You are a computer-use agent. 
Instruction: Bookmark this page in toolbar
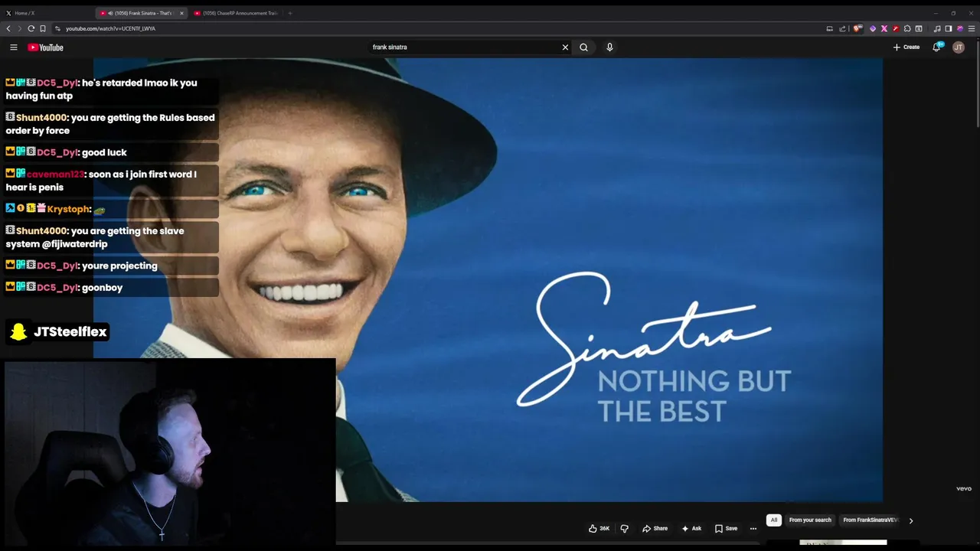(43, 28)
